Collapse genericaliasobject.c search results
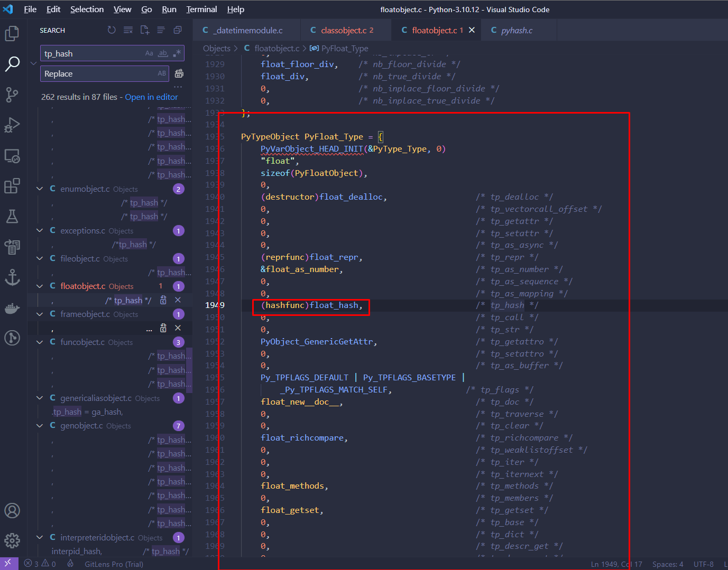 point(40,398)
